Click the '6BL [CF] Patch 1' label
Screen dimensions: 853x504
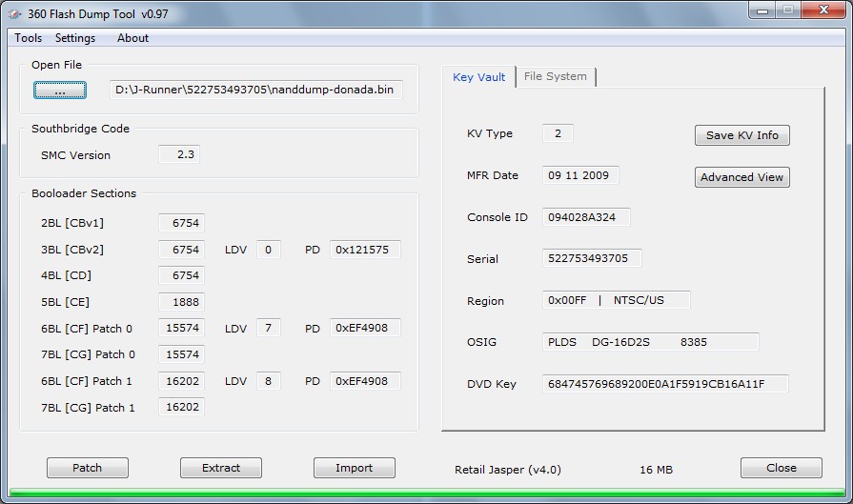(87, 381)
